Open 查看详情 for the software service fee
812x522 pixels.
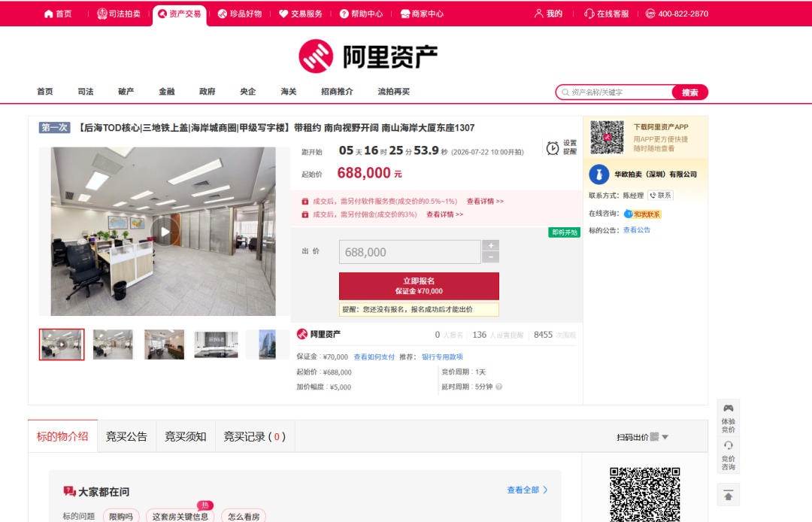(x=485, y=202)
